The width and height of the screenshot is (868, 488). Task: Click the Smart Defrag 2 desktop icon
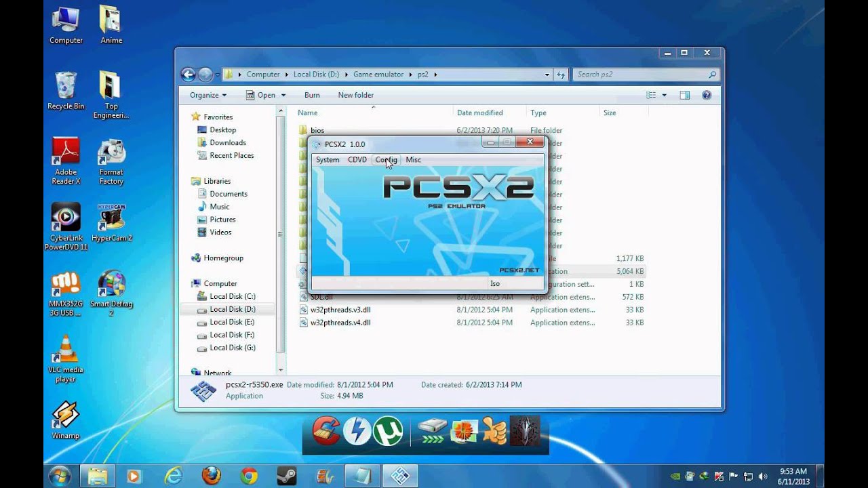[111, 293]
